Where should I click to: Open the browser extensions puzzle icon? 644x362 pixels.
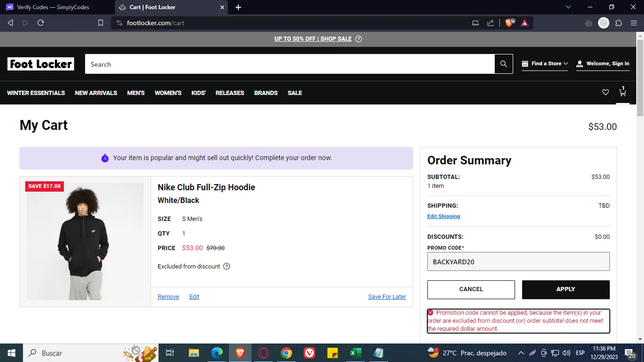(x=618, y=23)
